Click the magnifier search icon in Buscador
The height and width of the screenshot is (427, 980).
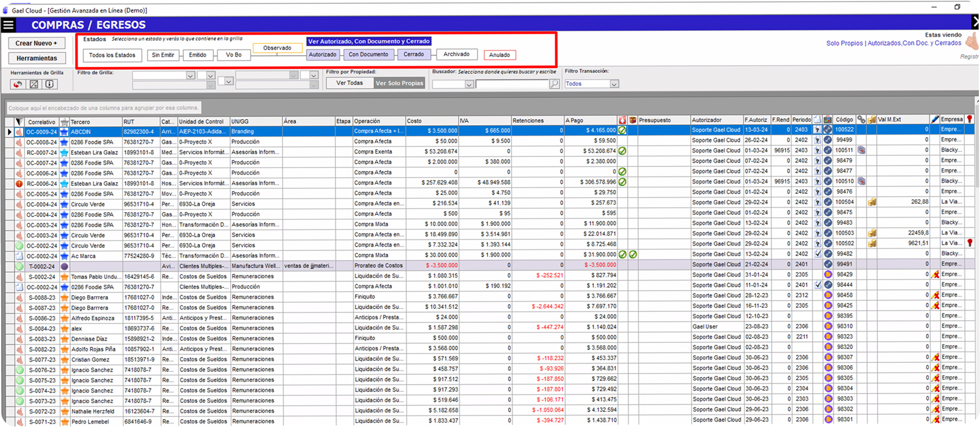(554, 84)
